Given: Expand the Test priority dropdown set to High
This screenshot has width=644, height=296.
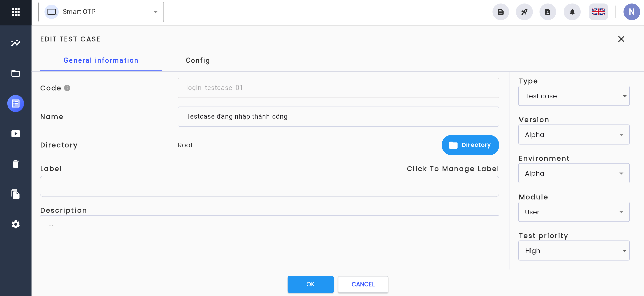Looking at the screenshot, I should click(574, 251).
